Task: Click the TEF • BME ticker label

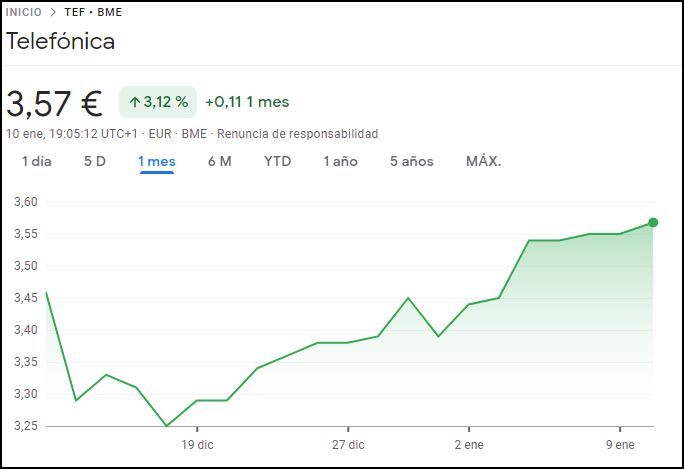Action: [x=92, y=13]
